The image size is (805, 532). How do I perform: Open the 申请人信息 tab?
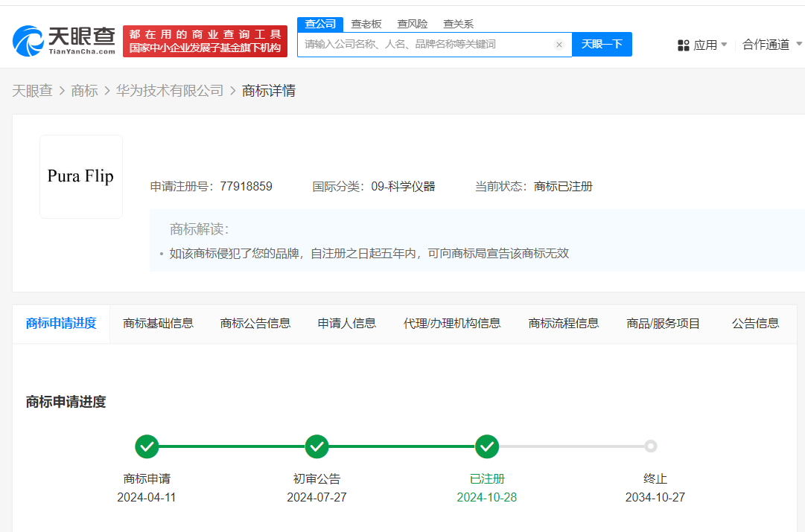point(347,323)
